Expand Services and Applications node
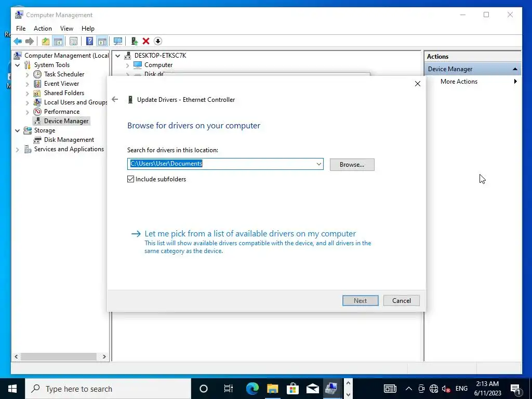 18,149
